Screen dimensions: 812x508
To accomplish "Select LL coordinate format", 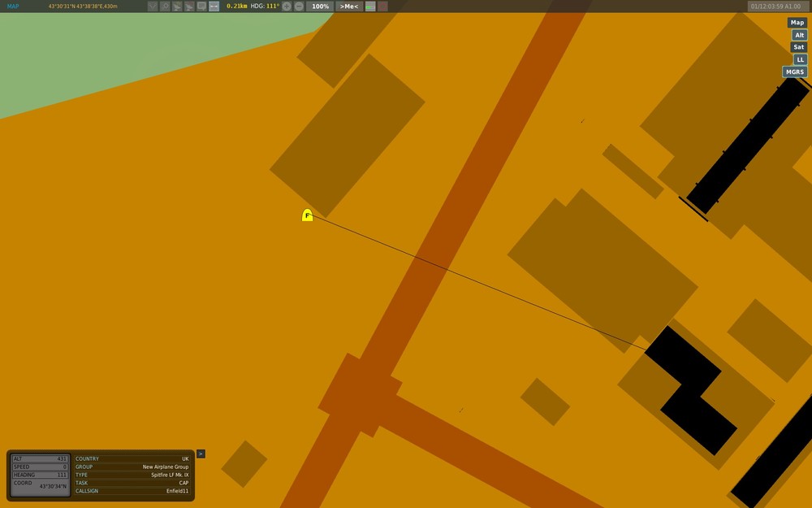I will pos(800,59).
